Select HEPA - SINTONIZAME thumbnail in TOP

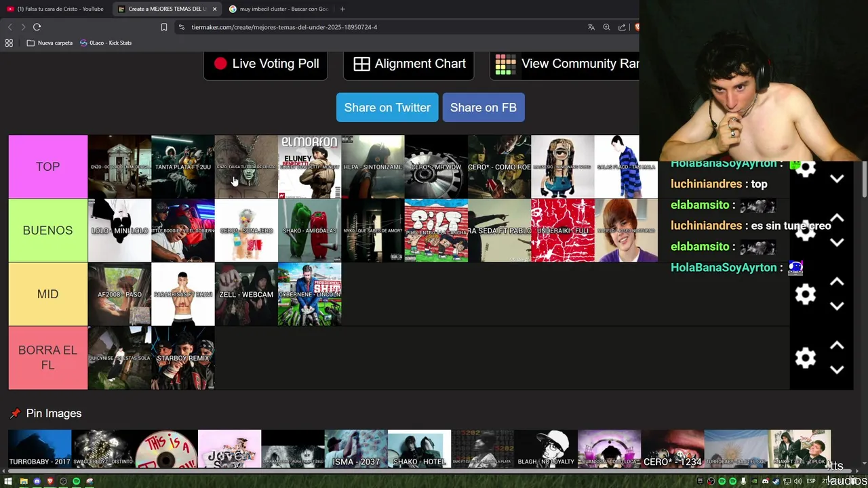[x=373, y=167]
